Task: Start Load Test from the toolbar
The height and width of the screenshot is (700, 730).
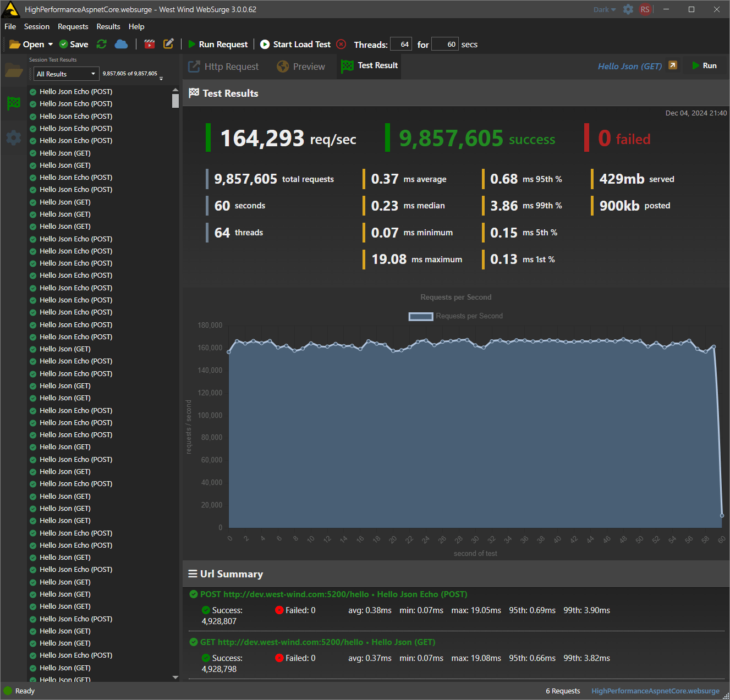Action: coord(295,45)
